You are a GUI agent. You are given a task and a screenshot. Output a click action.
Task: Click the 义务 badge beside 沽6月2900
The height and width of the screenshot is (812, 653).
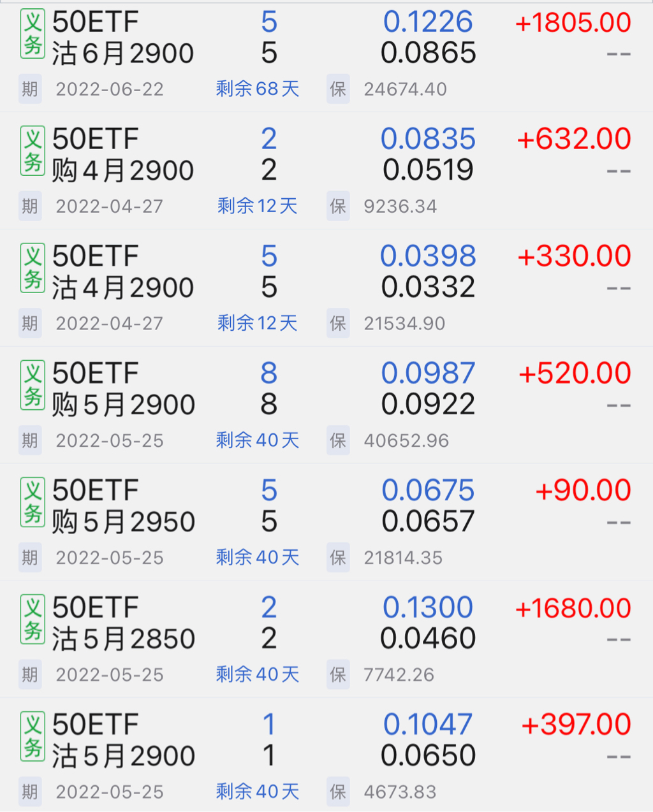[x=33, y=34]
